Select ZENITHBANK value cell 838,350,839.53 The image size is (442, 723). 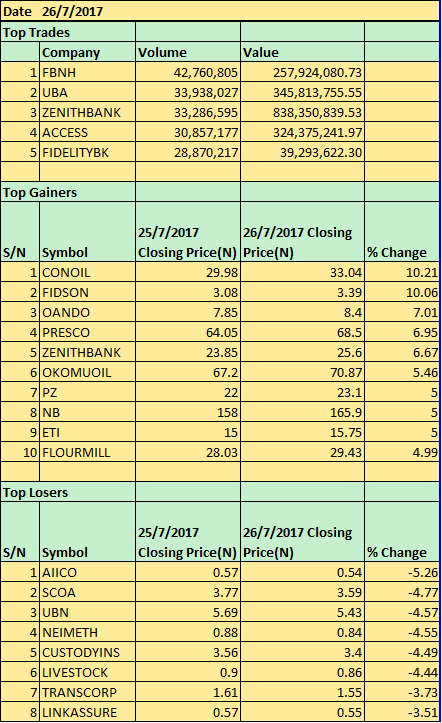pyautogui.click(x=302, y=113)
